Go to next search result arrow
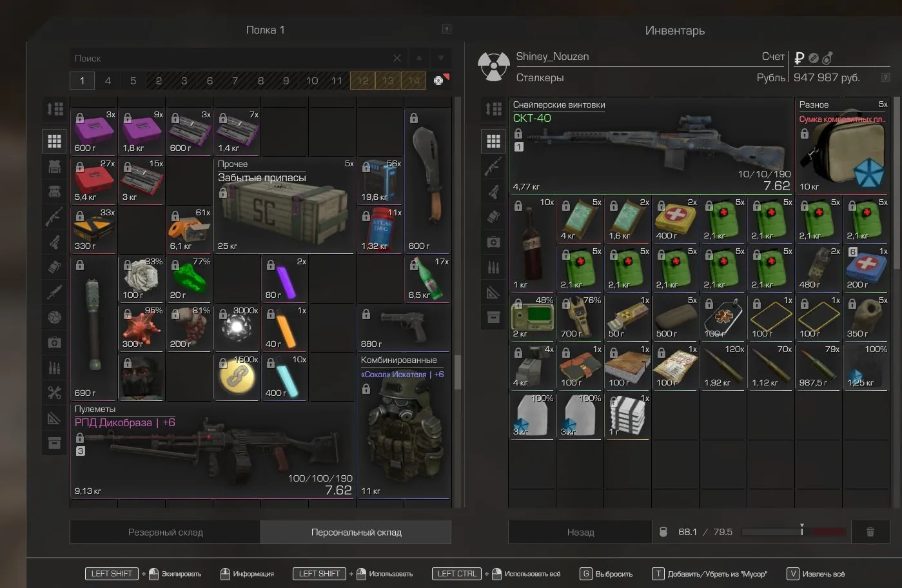This screenshot has width=902, height=588. 441,58
